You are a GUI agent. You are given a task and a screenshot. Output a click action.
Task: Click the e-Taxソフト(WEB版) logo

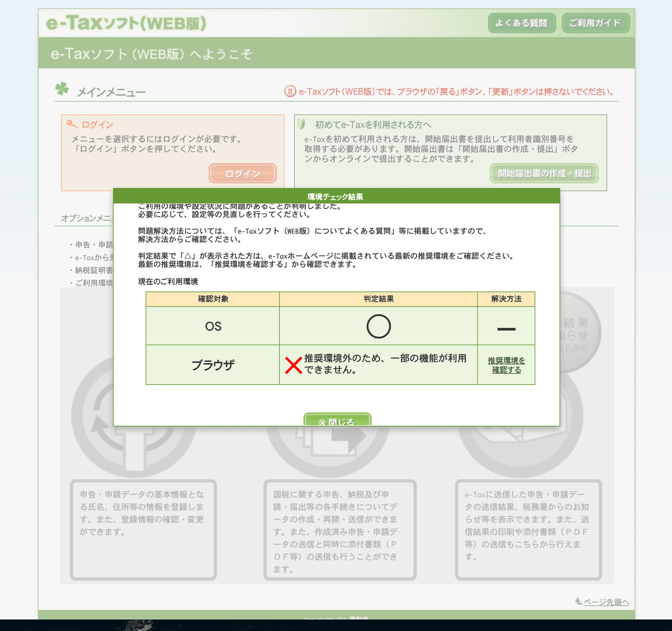pyautogui.click(x=126, y=24)
